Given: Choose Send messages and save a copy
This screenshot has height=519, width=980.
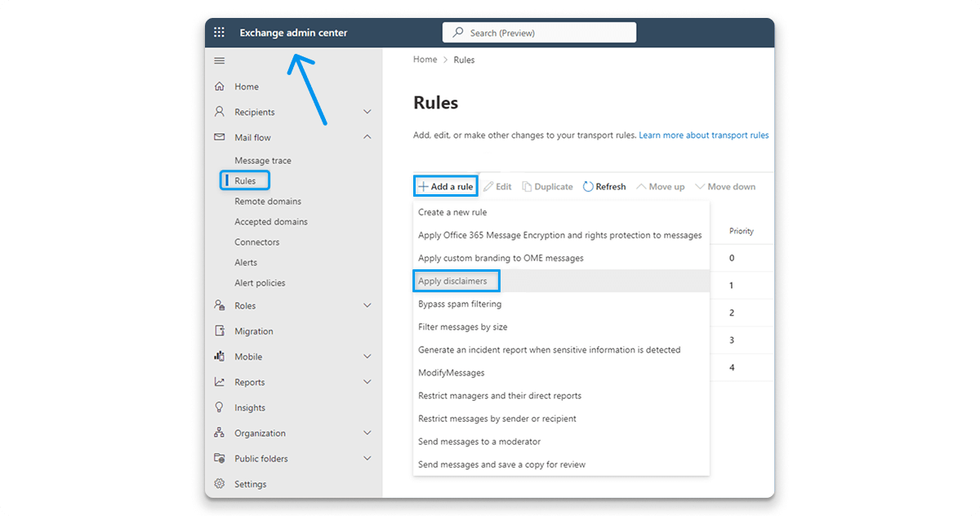Looking at the screenshot, I should (561, 464).
